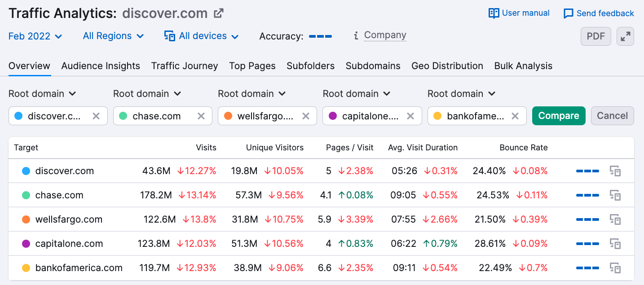This screenshot has height=285, width=644.
Task: Click the discover.com title in page heading
Action: tap(165, 13)
